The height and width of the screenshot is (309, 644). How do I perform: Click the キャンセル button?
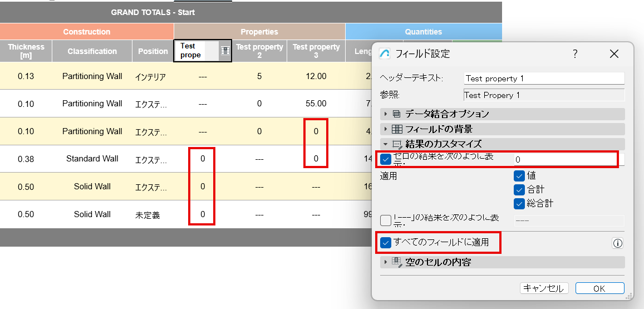click(x=544, y=288)
